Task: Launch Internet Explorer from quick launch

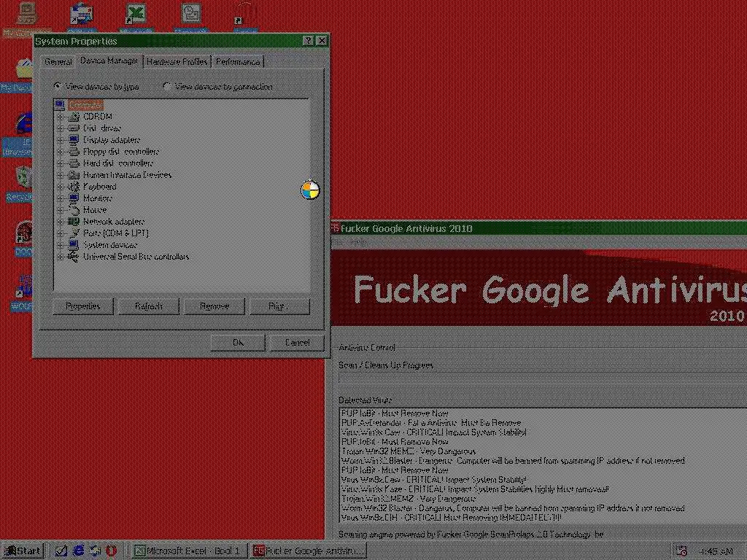Action: click(x=78, y=551)
